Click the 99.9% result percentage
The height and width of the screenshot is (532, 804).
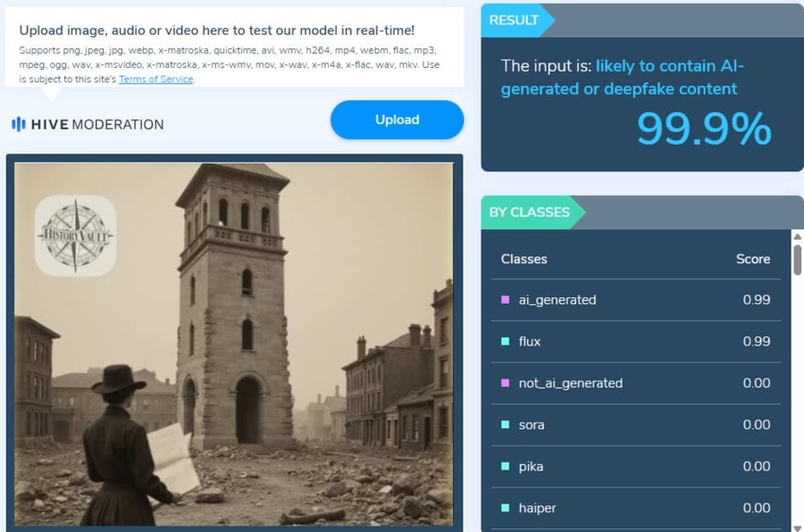tap(703, 129)
